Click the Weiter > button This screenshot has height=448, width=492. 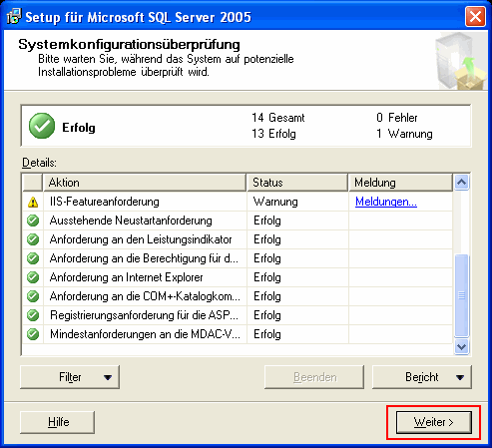[x=434, y=422]
